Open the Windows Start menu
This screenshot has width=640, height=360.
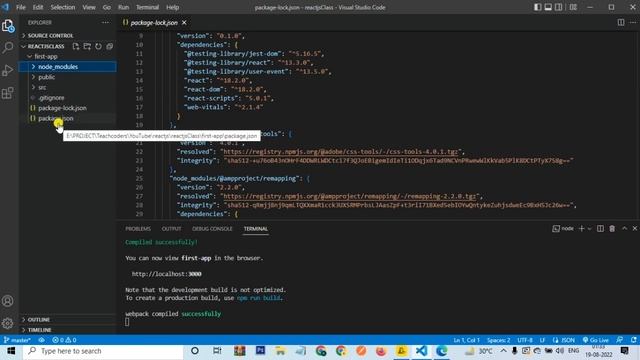tap(11, 351)
